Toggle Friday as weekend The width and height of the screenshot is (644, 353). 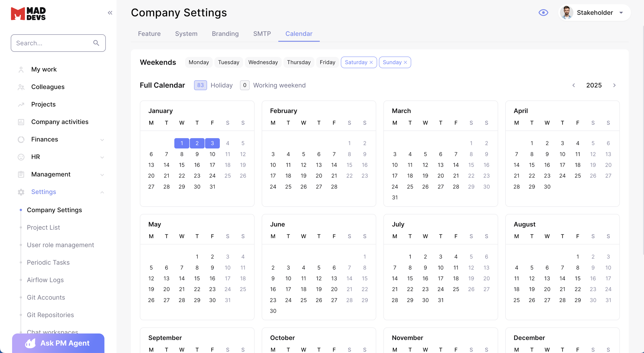(327, 62)
